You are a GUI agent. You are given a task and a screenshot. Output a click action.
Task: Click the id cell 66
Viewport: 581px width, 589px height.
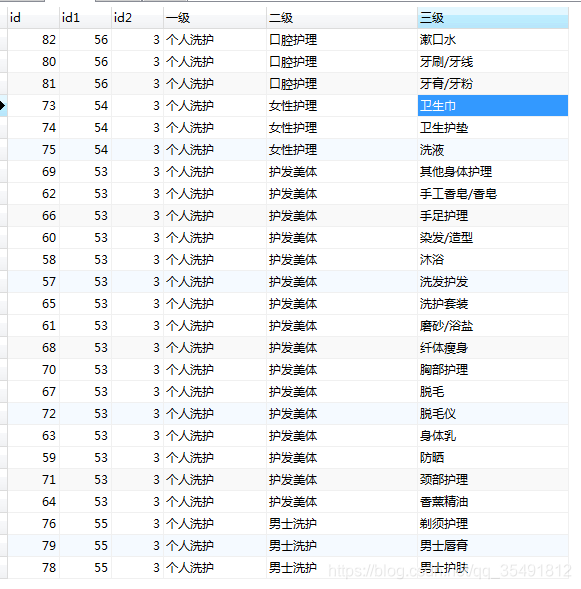click(x=33, y=216)
